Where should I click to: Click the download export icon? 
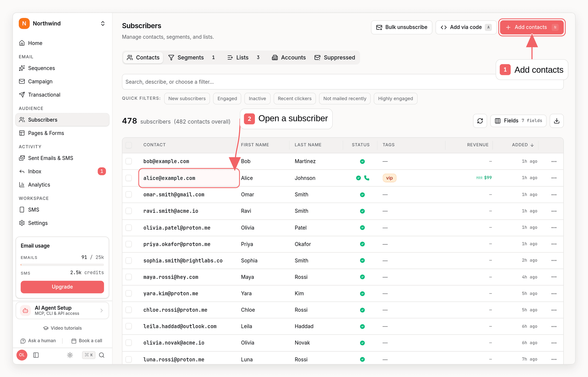coord(557,121)
